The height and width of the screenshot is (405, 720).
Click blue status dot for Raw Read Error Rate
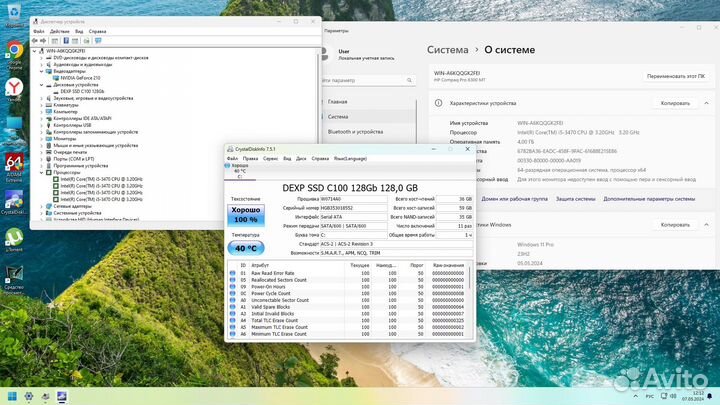click(x=232, y=273)
